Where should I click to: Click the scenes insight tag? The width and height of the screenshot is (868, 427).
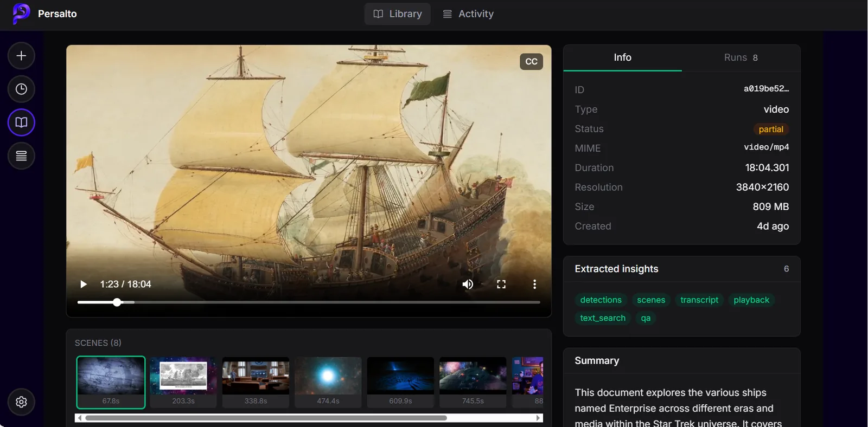(651, 300)
